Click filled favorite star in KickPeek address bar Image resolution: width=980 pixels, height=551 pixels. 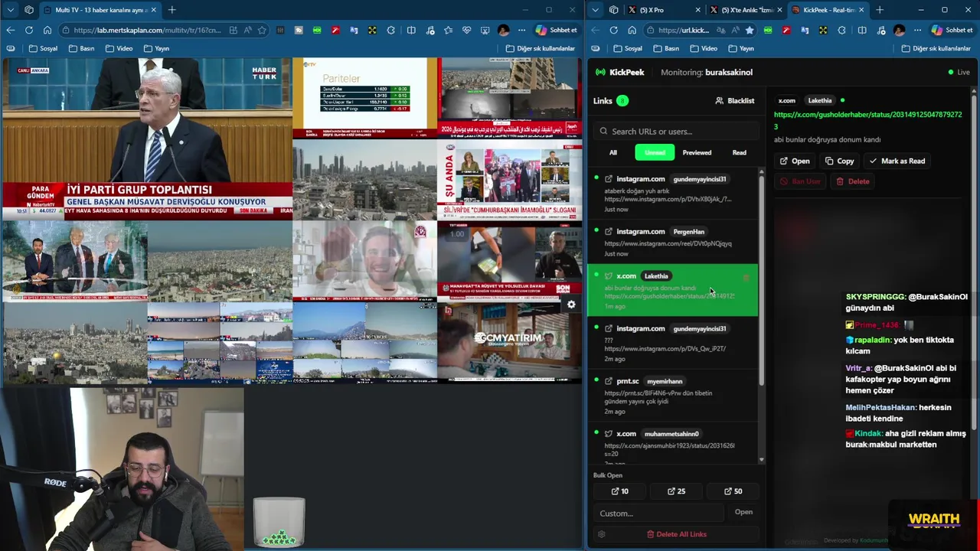tap(749, 30)
